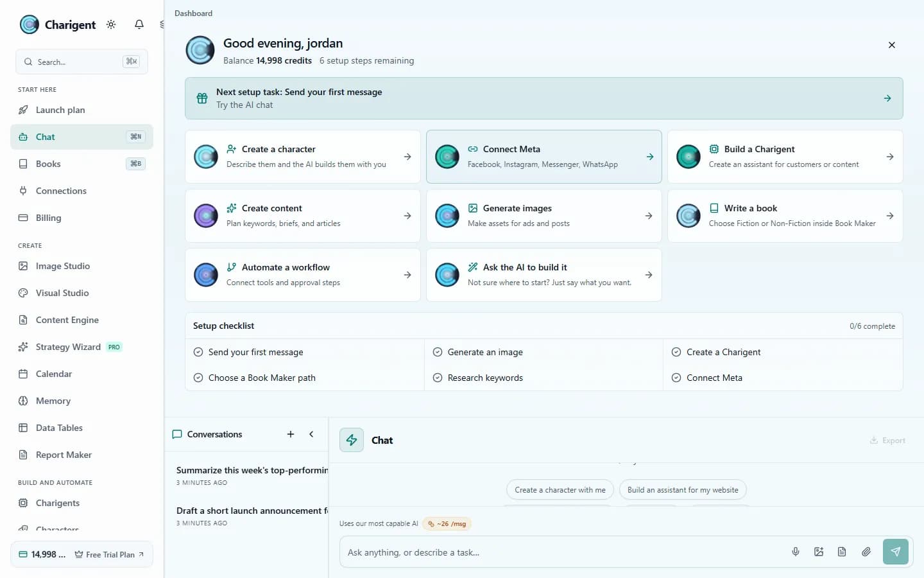Open Ask the AI to build it arrow
The image size is (924, 578).
click(649, 275)
